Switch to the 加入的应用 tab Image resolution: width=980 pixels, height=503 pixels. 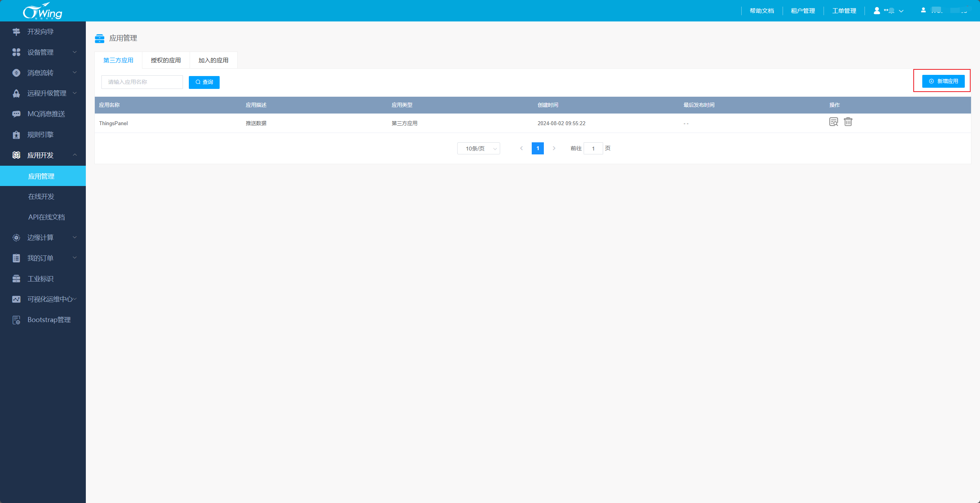click(x=213, y=60)
